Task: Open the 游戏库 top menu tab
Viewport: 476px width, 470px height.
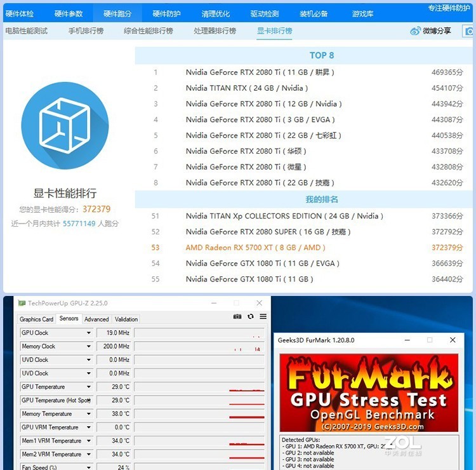Action: point(362,14)
